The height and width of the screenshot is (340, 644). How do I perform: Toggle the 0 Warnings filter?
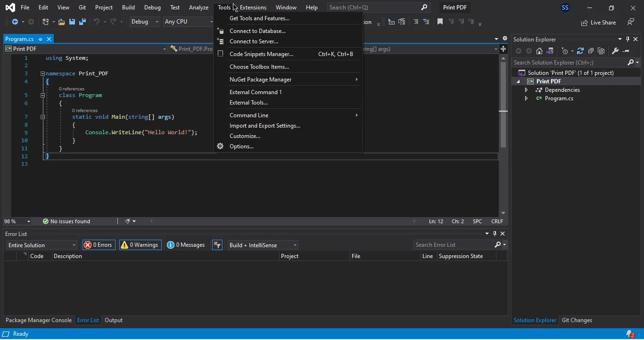click(140, 245)
